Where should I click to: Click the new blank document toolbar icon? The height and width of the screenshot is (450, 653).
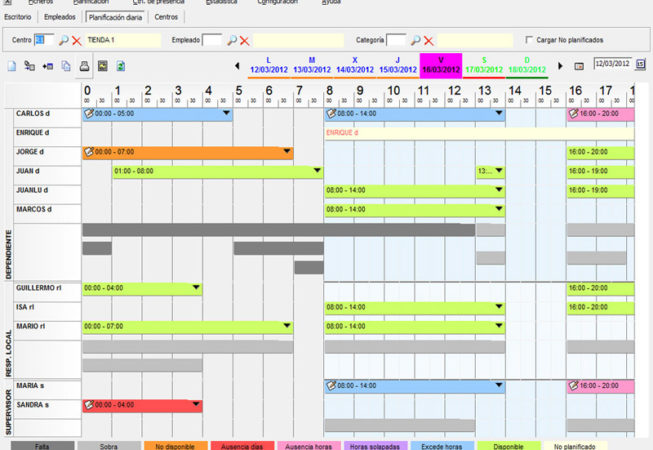pyautogui.click(x=12, y=66)
